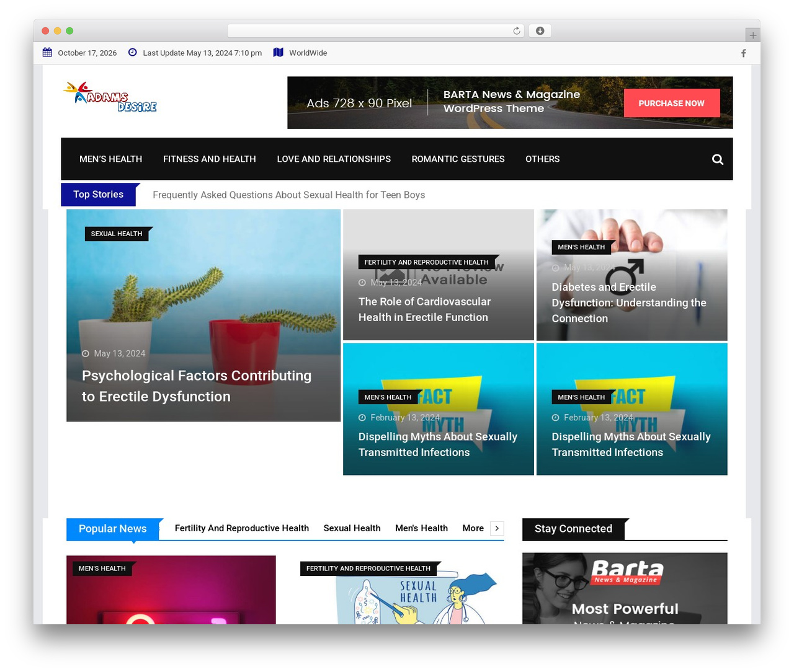Open the Top Stories teen boys headline
The width and height of the screenshot is (794, 672).
[288, 195]
